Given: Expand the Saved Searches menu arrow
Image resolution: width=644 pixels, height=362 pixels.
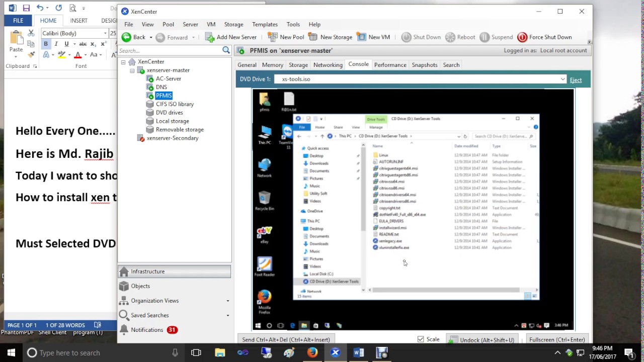Looking at the screenshot, I should [227, 315].
